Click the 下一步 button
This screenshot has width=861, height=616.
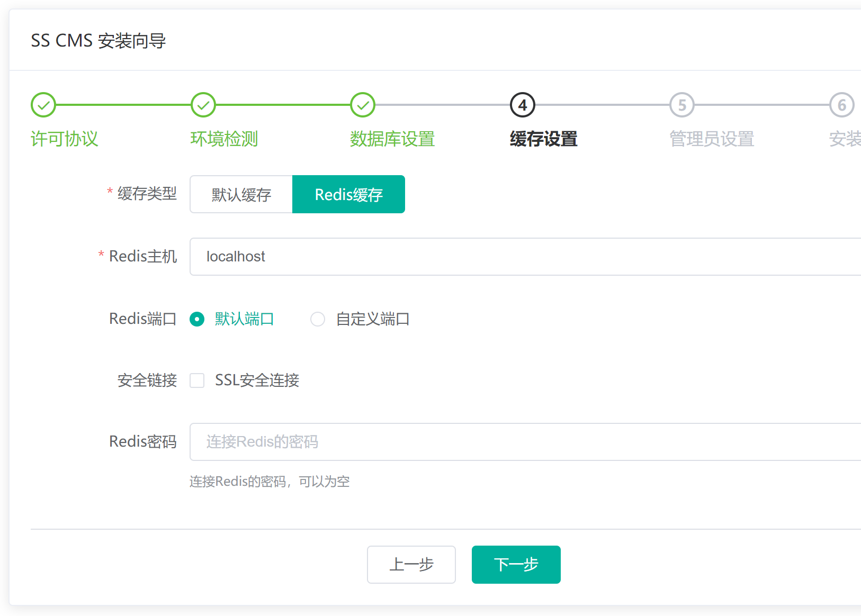tap(516, 565)
